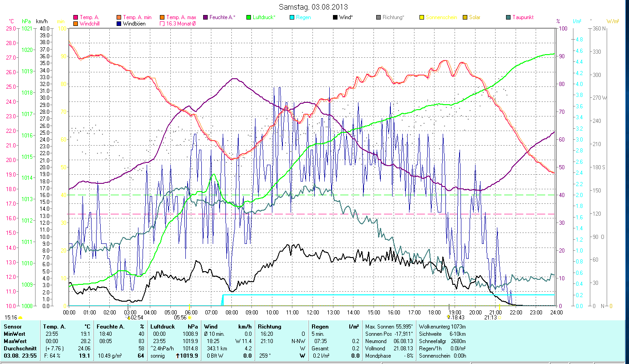Image resolution: width=629 pixels, height=364 pixels.
Task: Click the Regen/1h 0.0l/m² entry
Action: pyautogui.click(x=442, y=349)
